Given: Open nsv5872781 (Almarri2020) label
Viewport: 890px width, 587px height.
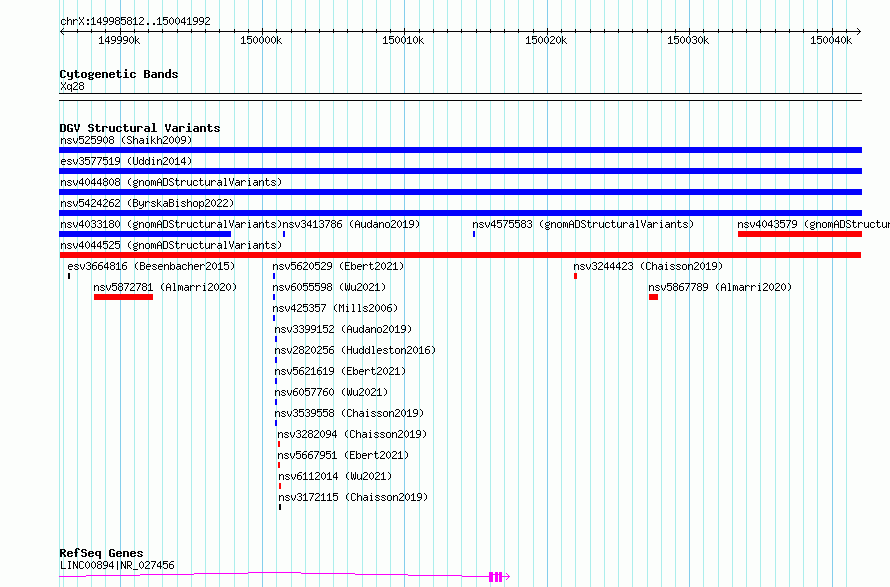Looking at the screenshot, I should [165, 287].
